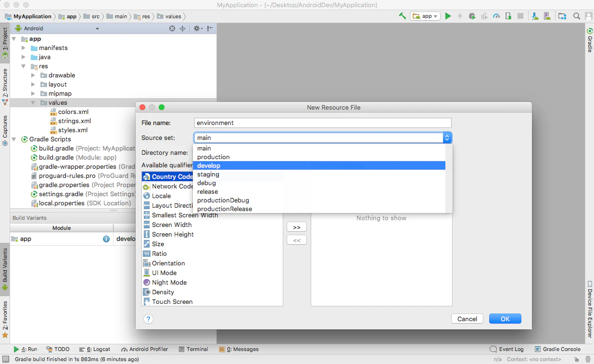Image resolution: width=594 pixels, height=364 pixels.
Task: Click the Search Everywhere magnifier icon
Action: point(577,16)
